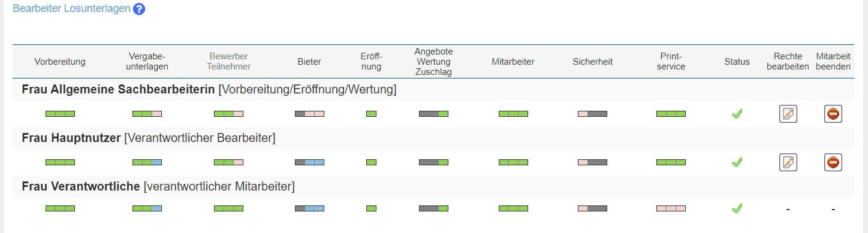Image resolution: width=868 pixels, height=233 pixels.
Task: Click Bieter rights bar for Frau Hauptnutzer
Action: [309, 162]
